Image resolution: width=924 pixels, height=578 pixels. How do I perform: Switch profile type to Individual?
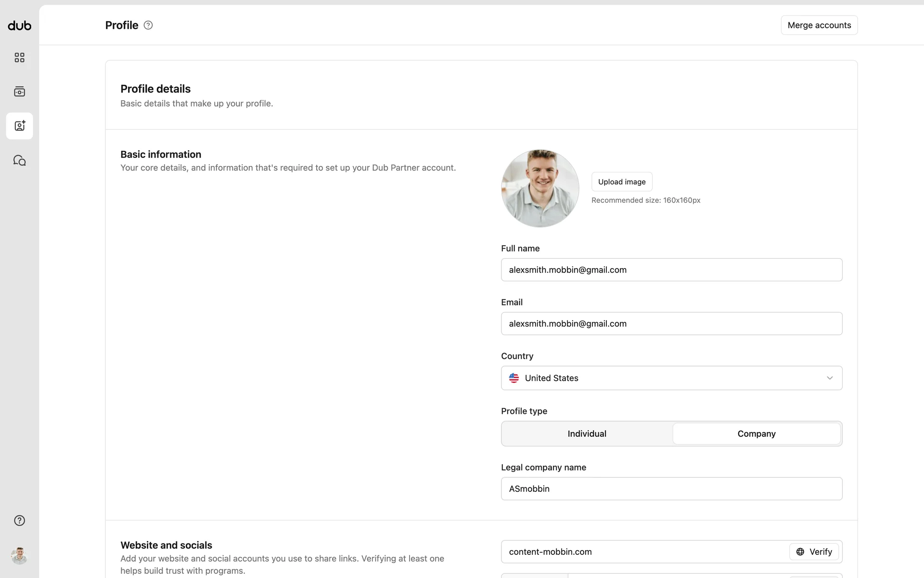[x=587, y=433]
